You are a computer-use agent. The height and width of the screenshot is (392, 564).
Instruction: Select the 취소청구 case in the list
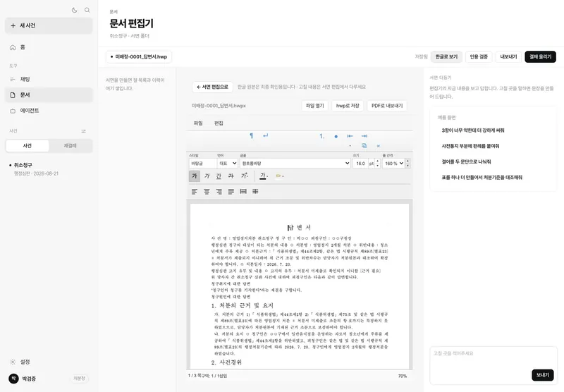pos(49,169)
